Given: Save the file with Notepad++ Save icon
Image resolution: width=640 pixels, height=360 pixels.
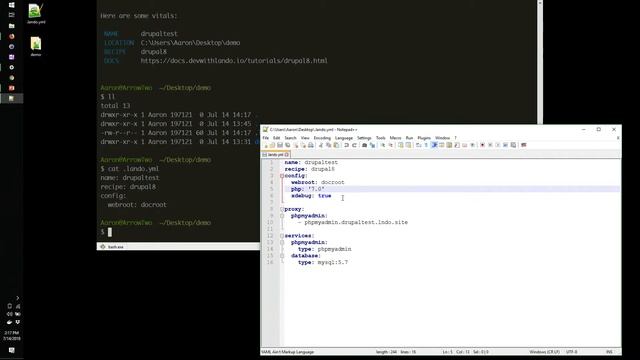Looking at the screenshot, I should coord(280,145).
